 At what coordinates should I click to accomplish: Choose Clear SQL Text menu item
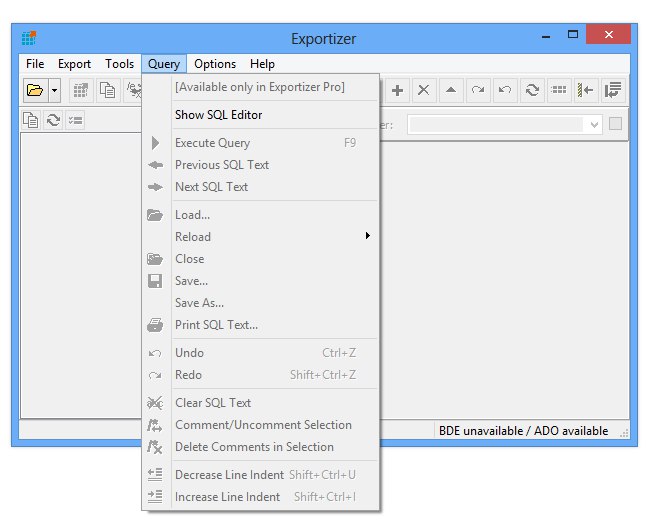pyautogui.click(x=261, y=403)
